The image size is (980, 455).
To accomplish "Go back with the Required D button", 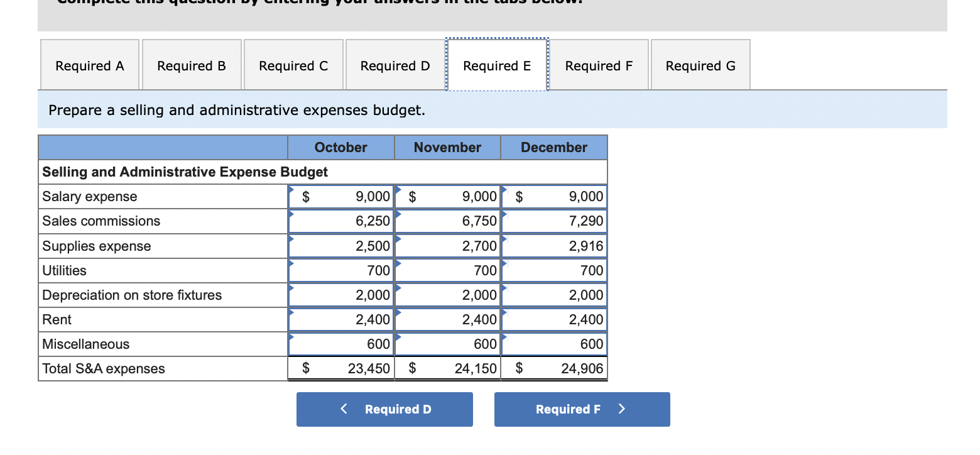I will coord(384,409).
